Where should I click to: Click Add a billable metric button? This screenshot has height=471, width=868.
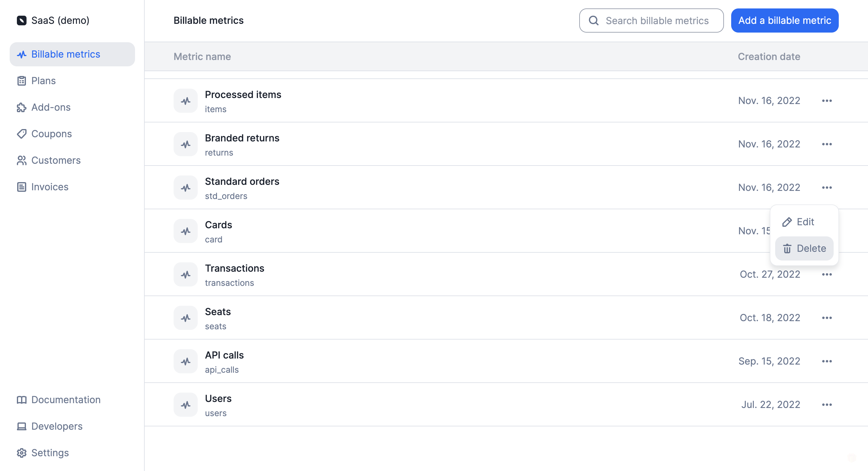click(785, 21)
